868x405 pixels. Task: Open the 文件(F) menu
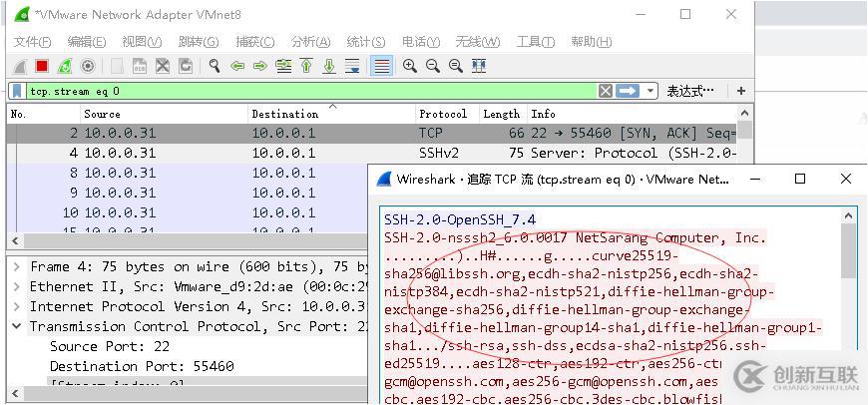32,42
